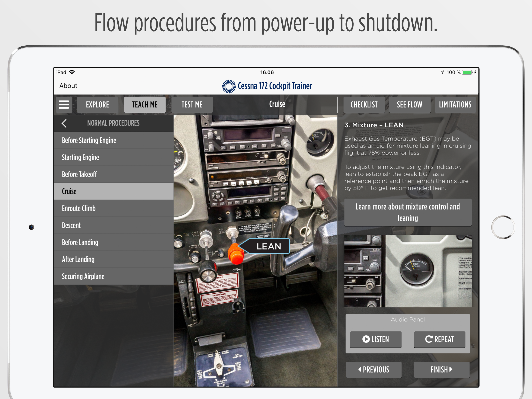Open the hamburger menu icon
Viewport: 532px width, 399px height.
(64, 104)
